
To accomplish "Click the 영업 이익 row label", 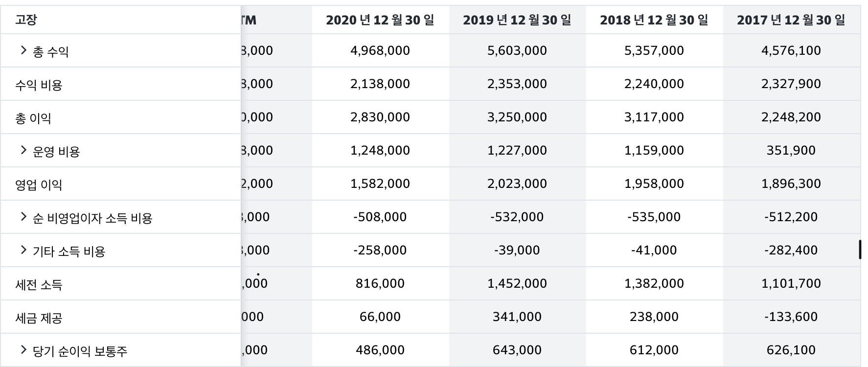I will click(39, 185).
